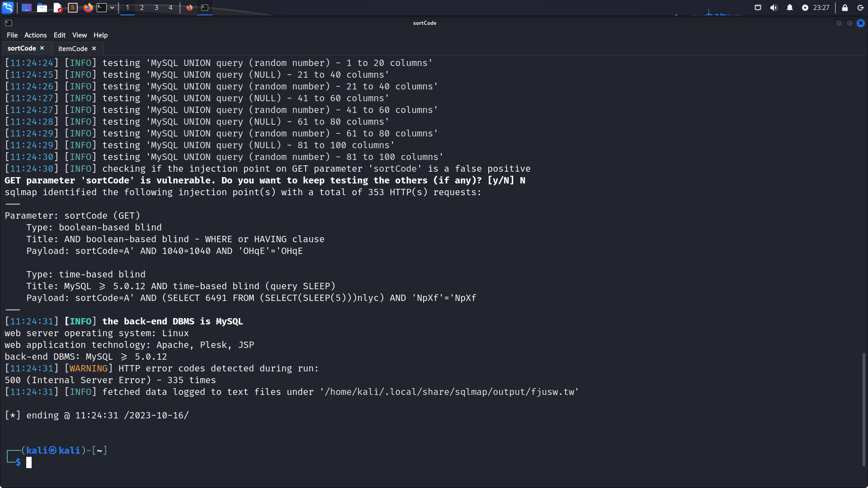The image size is (868, 488).
Task: Minimize the sortCode terminal window
Action: click(839, 23)
